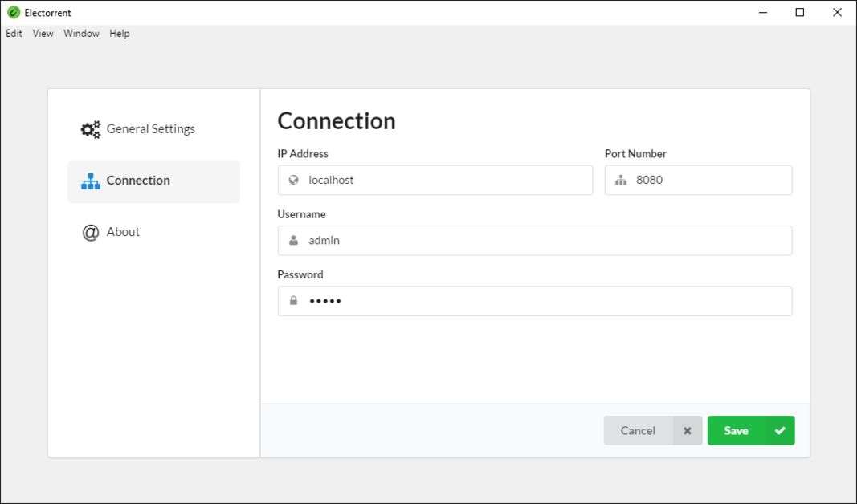Viewport: 857px width, 504px height.
Task: Open the Window menu
Action: [81, 34]
